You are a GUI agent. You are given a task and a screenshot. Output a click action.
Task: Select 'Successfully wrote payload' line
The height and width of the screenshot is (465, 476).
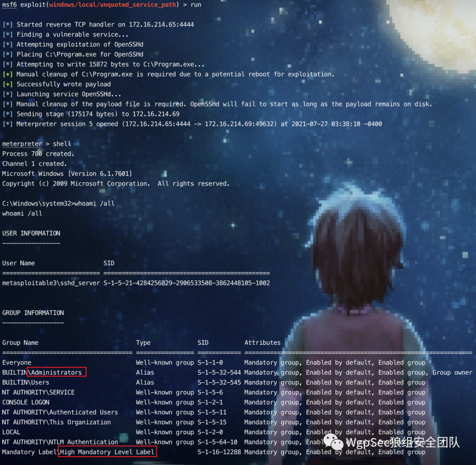pos(56,84)
